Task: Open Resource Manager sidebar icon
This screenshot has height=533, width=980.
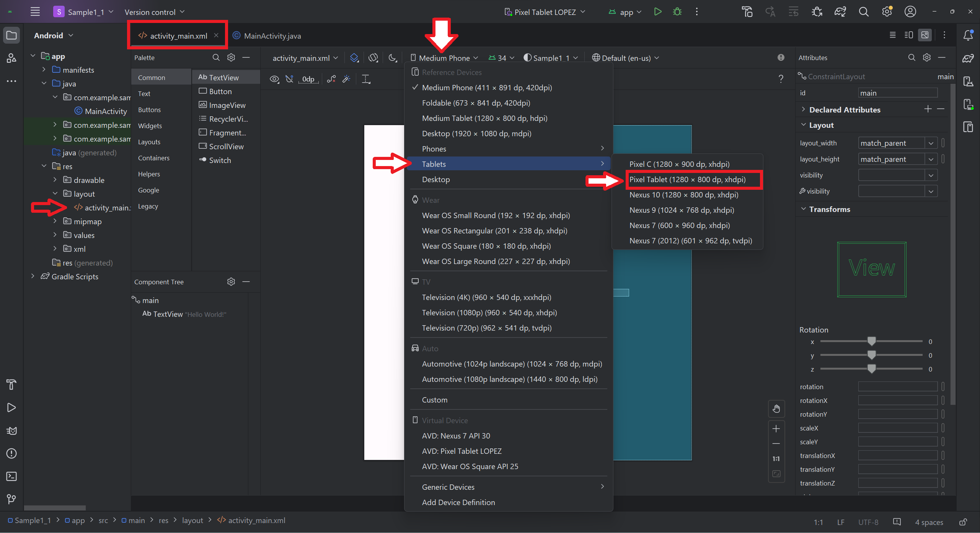Action: coord(11,58)
